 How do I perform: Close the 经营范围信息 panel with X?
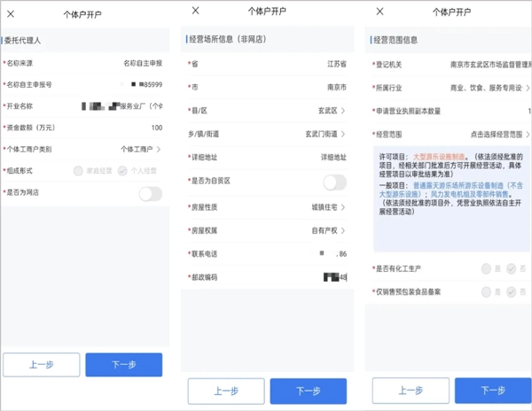pyautogui.click(x=380, y=12)
